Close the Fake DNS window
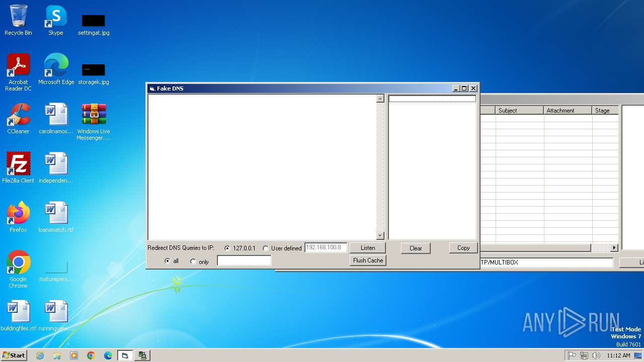Screen dimensions: 644x362 pyautogui.click(x=473, y=88)
